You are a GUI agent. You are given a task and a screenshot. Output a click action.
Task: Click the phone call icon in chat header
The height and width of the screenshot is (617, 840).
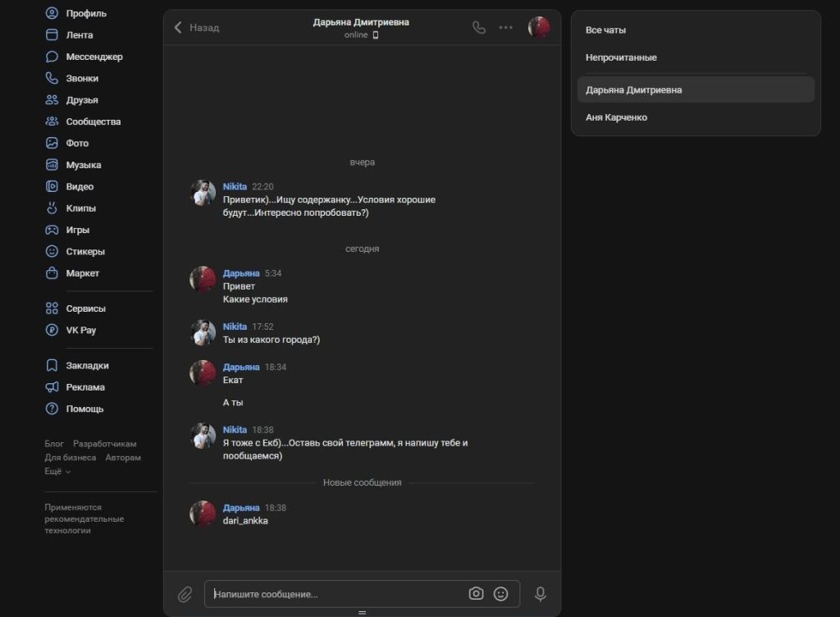point(479,27)
